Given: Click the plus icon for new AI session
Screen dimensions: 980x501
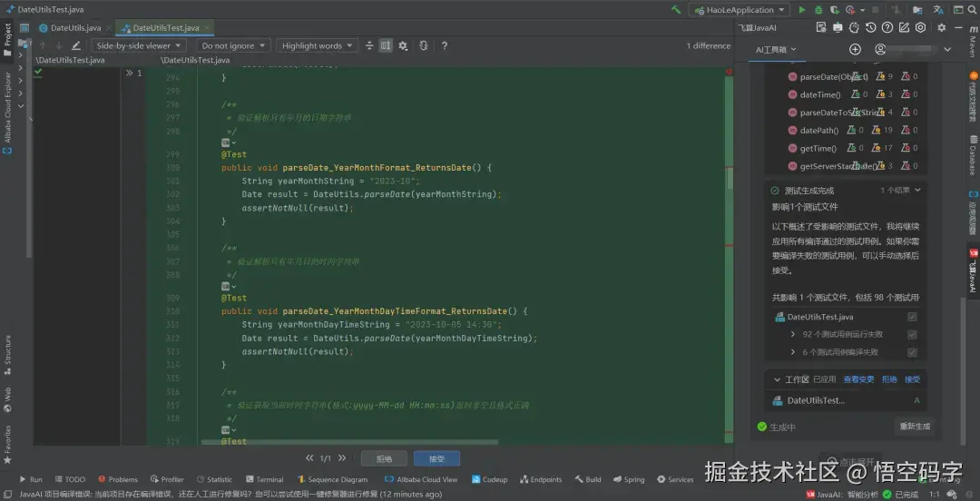Looking at the screenshot, I should point(855,50).
